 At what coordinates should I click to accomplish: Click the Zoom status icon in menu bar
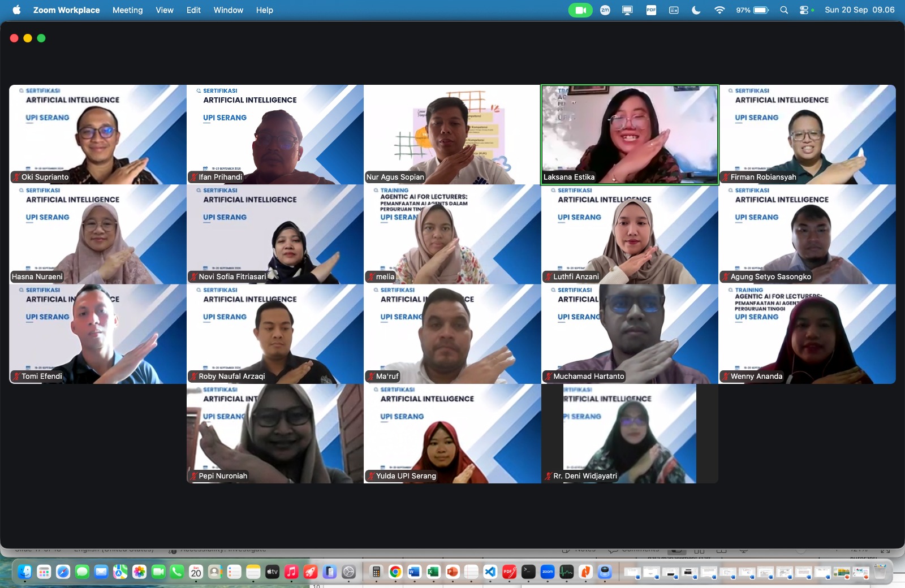click(x=605, y=10)
